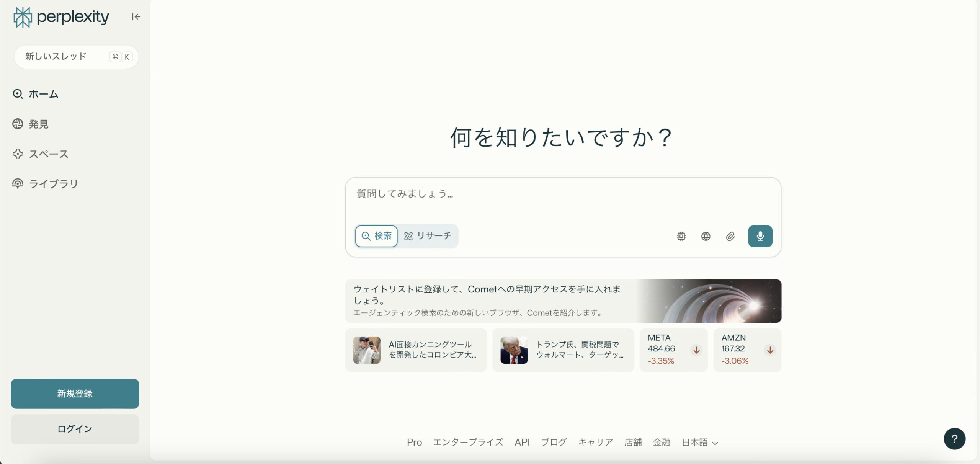Start voice input with microphone button
Viewport: 980px width, 464px height.
click(760, 236)
